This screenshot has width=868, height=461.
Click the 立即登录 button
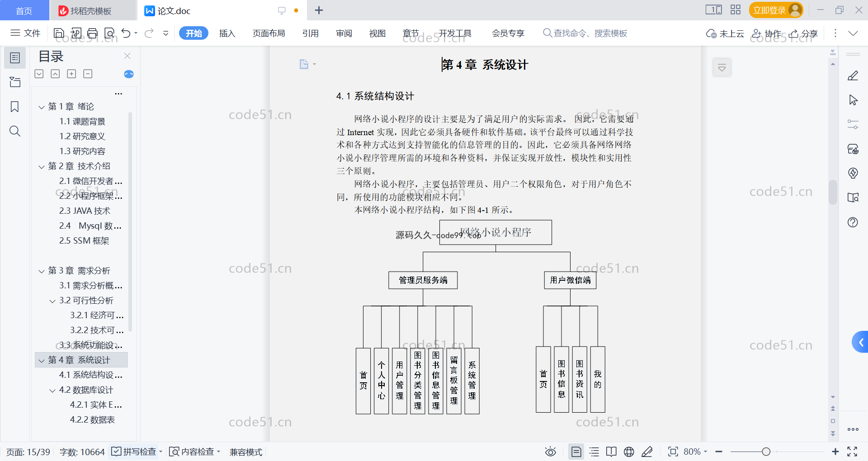click(776, 10)
